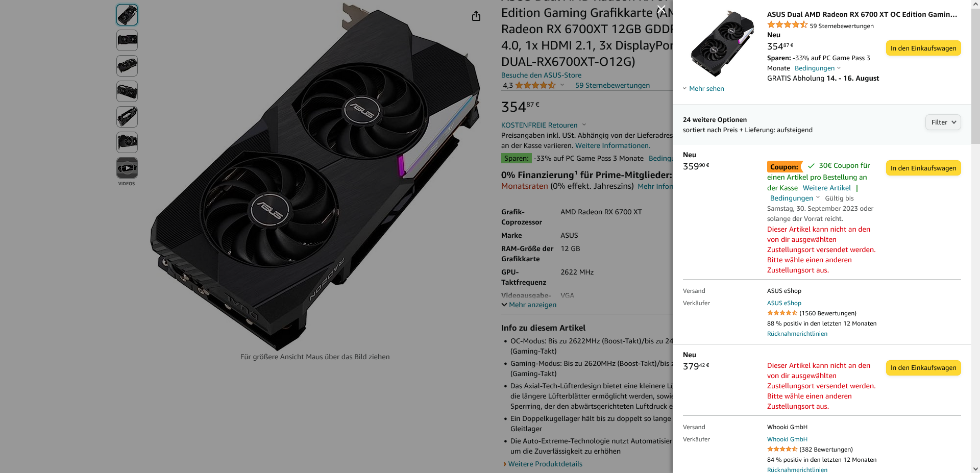
Task: Open Weitere Produktdetails link
Action: 545,464
